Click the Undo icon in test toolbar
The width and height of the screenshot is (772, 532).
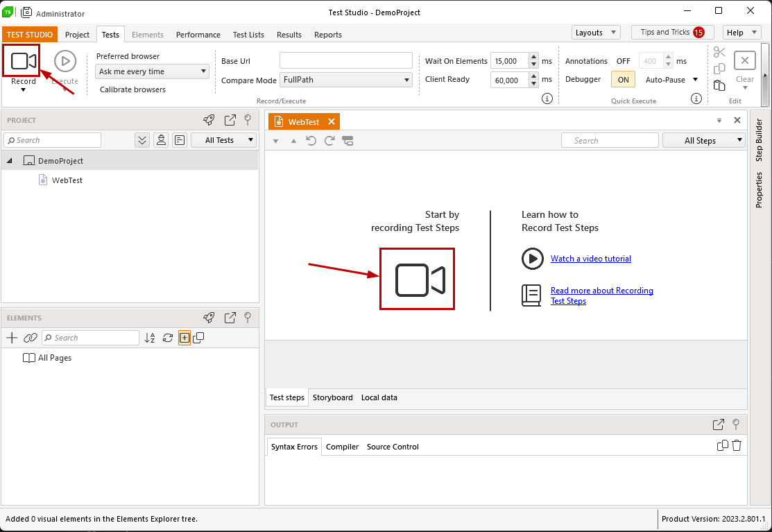(311, 141)
